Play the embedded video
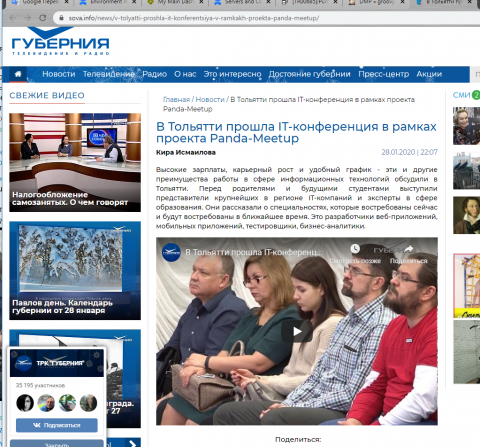 (x=297, y=331)
